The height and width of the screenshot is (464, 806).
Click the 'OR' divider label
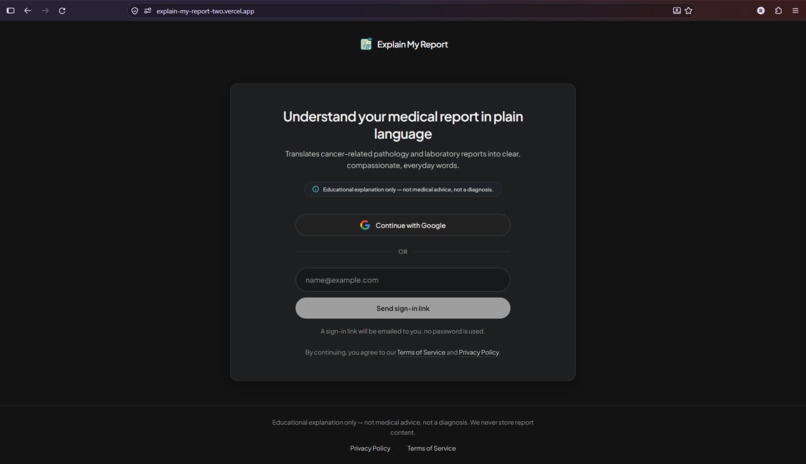pos(402,252)
